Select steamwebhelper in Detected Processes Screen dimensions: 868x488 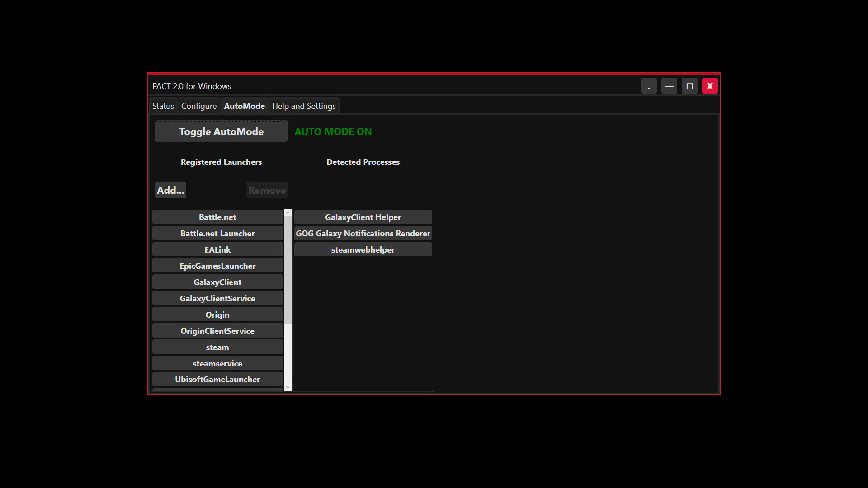[x=363, y=249]
